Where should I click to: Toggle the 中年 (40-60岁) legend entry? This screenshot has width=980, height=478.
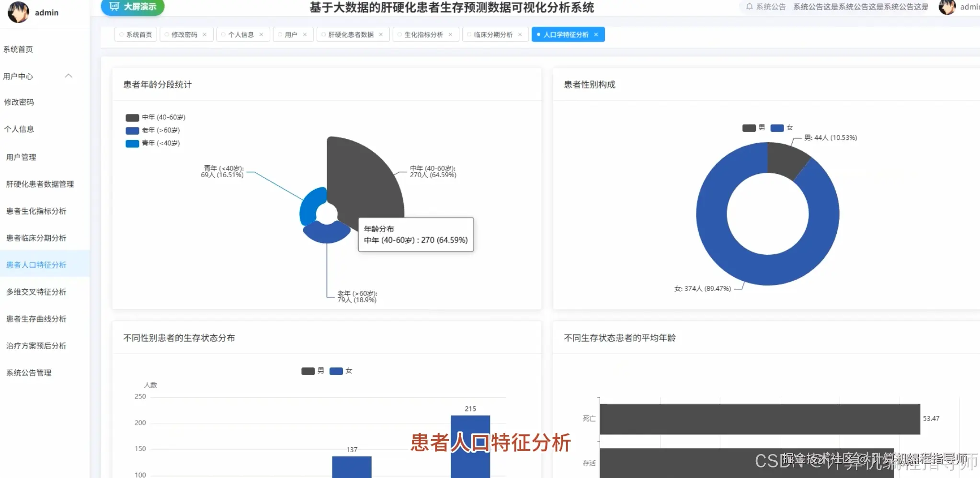pos(155,117)
